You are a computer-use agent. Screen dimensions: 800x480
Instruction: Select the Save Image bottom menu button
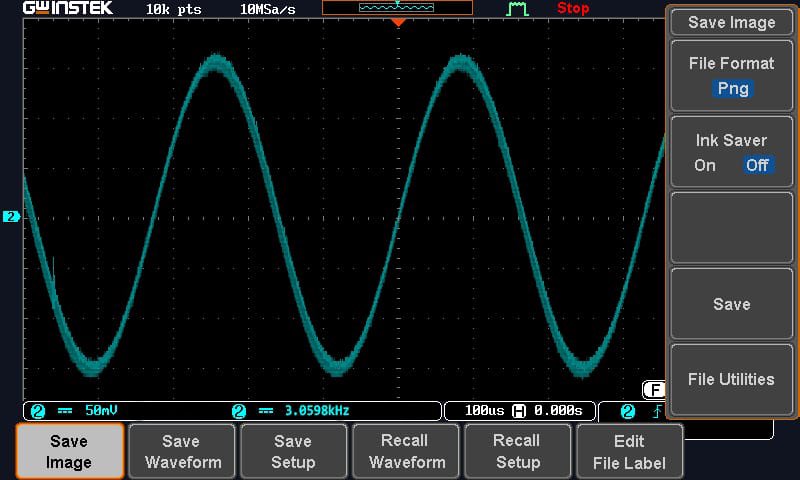pyautogui.click(x=69, y=451)
